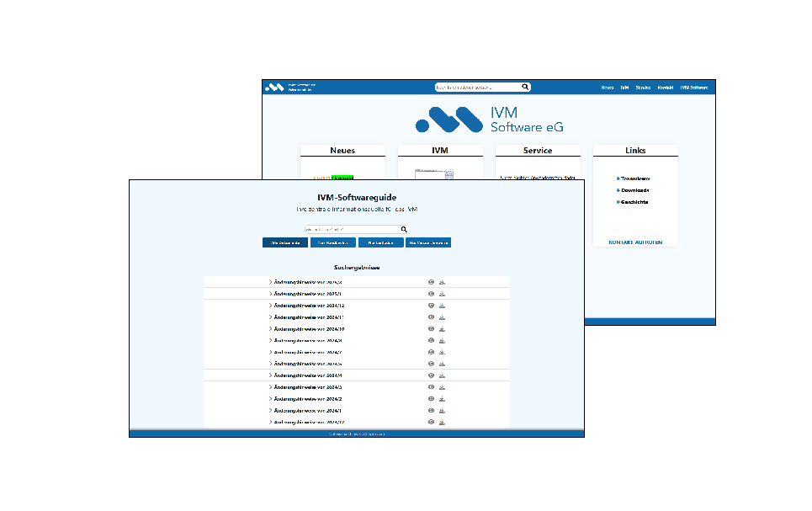The height and width of the screenshot is (511, 812).
Task: Open the Geschichte link in the Links card
Action: coord(634,202)
